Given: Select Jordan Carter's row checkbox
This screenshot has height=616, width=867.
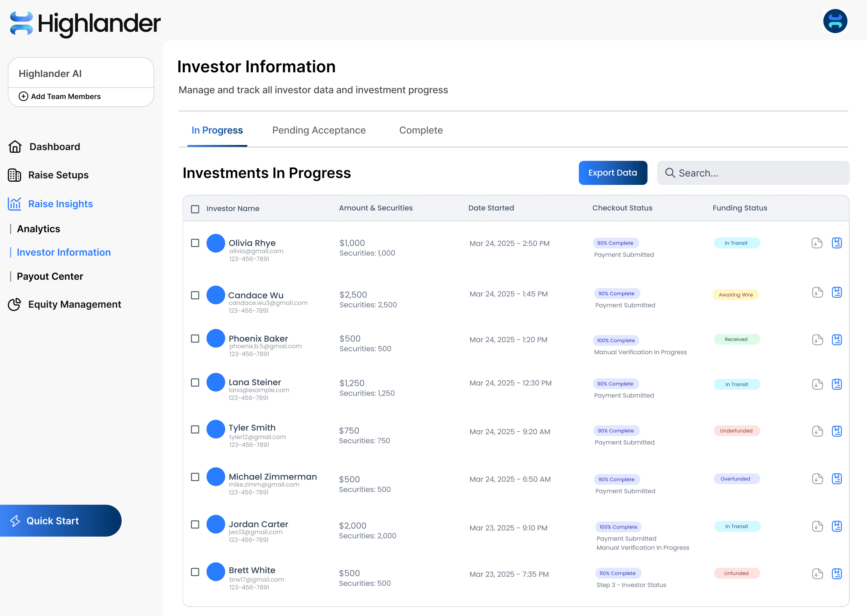Looking at the screenshot, I should (195, 524).
